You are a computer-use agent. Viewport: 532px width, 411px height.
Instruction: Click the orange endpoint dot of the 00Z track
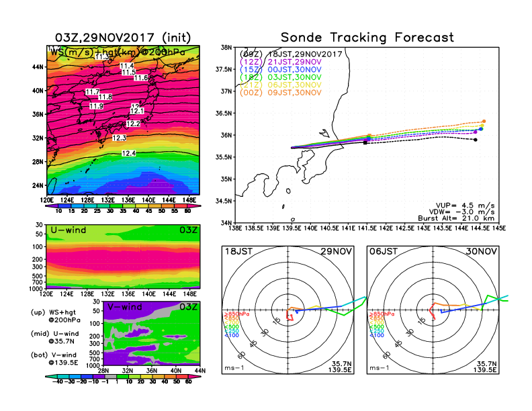pos(484,121)
